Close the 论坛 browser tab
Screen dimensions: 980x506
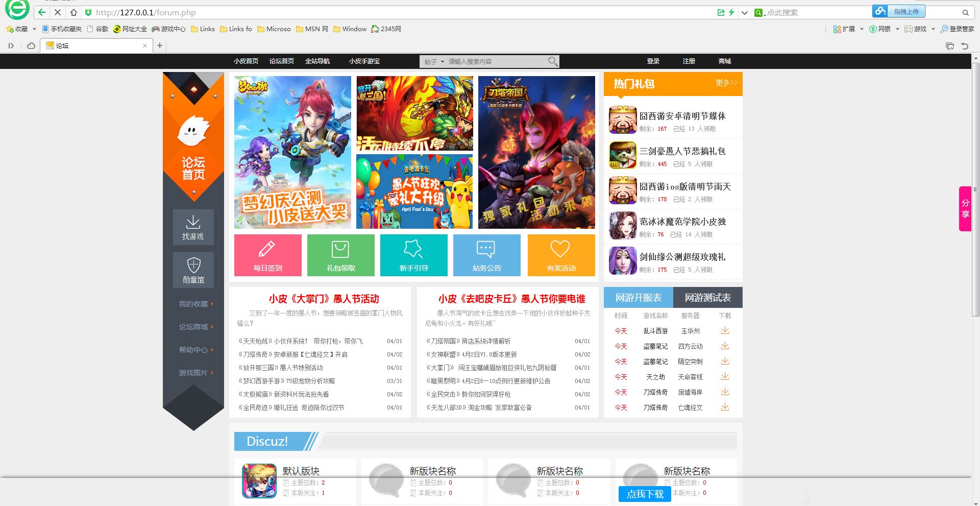coord(145,45)
